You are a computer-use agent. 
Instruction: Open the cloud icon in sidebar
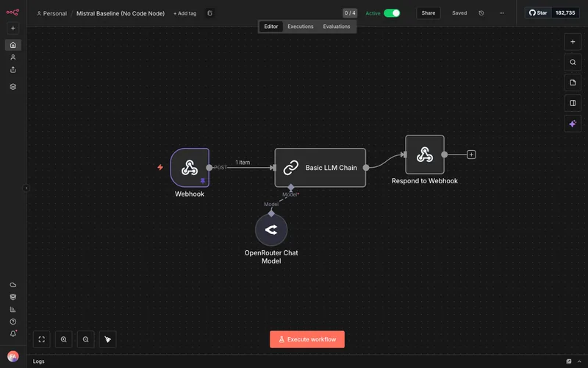pyautogui.click(x=13, y=285)
